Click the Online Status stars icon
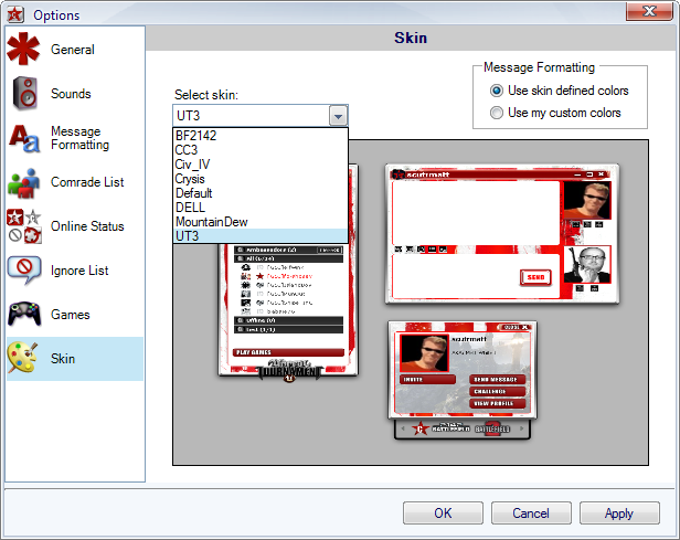The image size is (680, 540). (24, 226)
